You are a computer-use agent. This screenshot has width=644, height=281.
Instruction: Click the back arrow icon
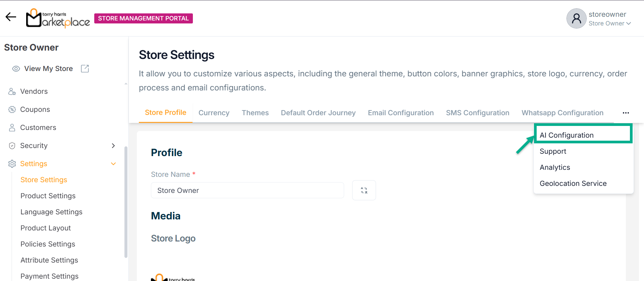11,17
